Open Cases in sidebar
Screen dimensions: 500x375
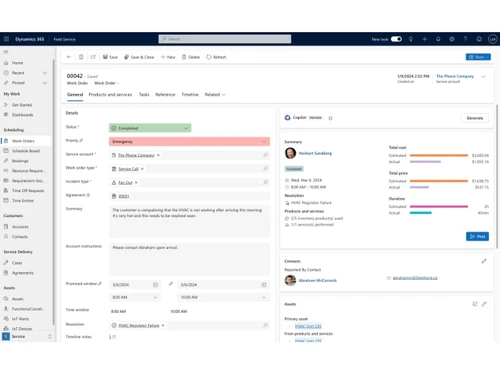[17, 263]
